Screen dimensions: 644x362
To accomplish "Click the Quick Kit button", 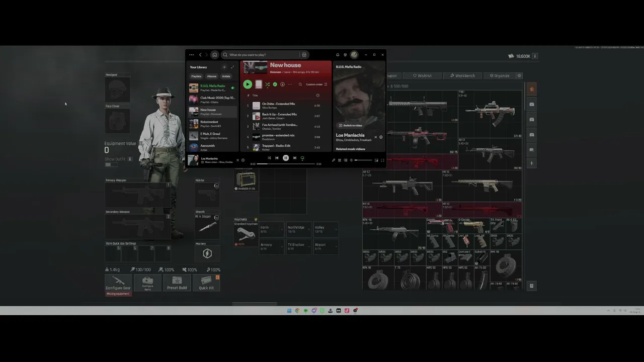I will tap(206, 283).
